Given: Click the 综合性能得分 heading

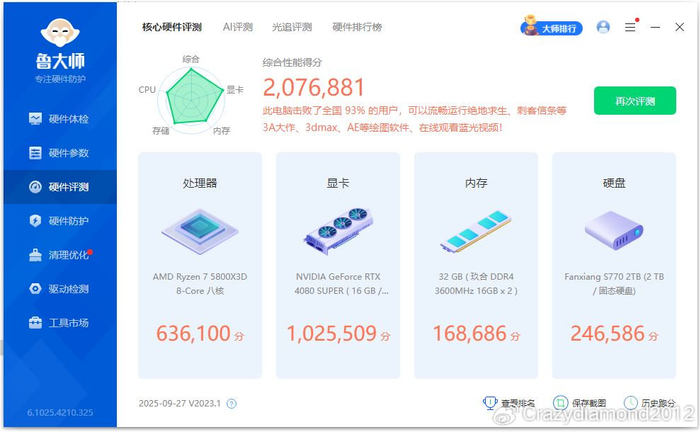Looking at the screenshot, I should tap(292, 62).
